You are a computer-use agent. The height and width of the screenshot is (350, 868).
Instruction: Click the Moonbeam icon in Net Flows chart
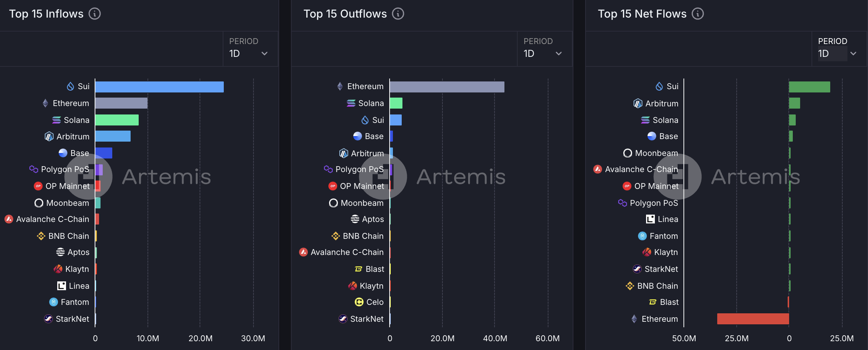tap(628, 153)
